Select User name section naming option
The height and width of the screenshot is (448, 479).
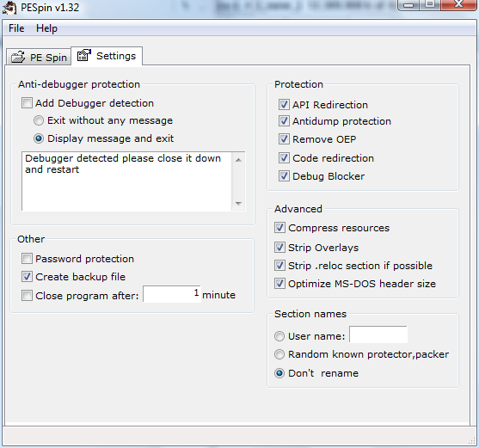coord(279,336)
